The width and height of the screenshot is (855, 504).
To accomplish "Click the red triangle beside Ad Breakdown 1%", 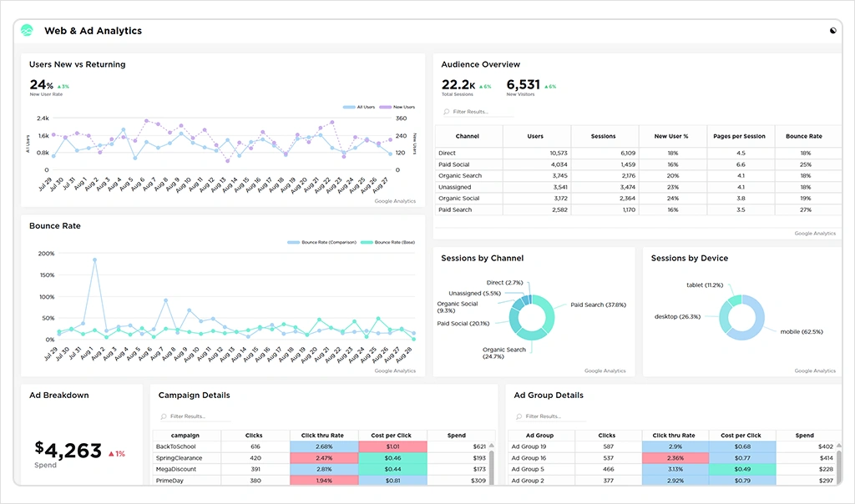I will point(109,454).
